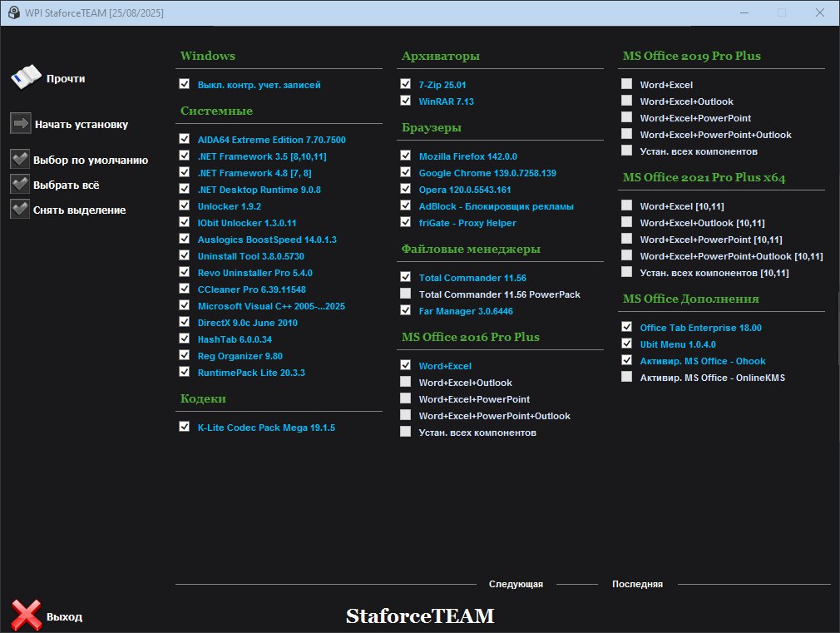This screenshot has height=633, width=840.
Task: Click the red X Выход icon
Action: [x=26, y=615]
